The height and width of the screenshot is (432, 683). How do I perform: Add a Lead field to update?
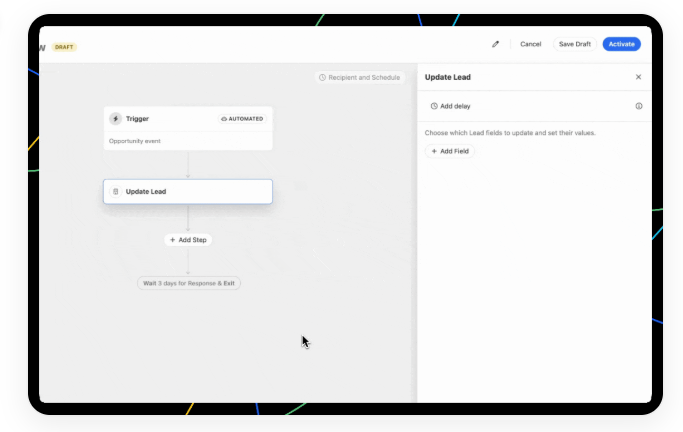point(450,151)
